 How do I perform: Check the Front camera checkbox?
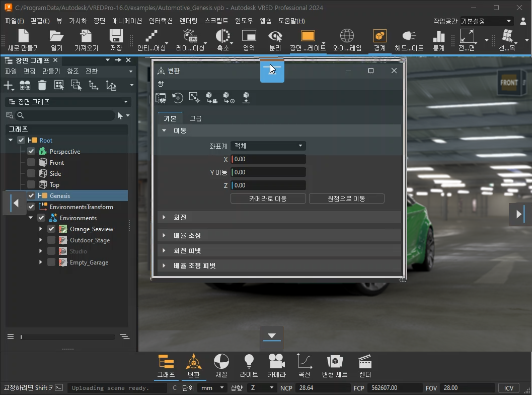tap(31, 162)
